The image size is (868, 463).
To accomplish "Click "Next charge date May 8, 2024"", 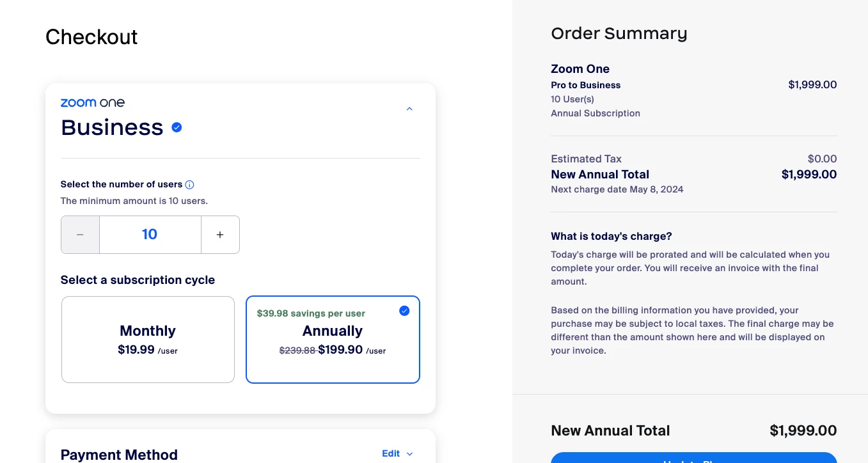I will 617,189.
